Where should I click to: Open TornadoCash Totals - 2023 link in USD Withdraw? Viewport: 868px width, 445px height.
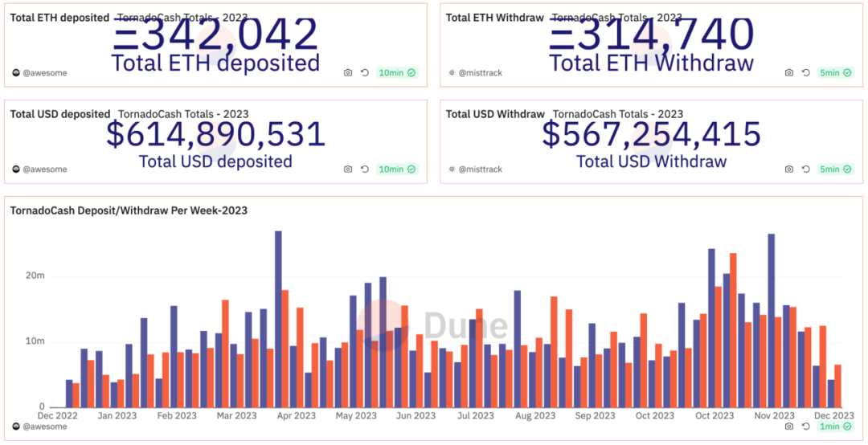pyautogui.click(x=618, y=115)
